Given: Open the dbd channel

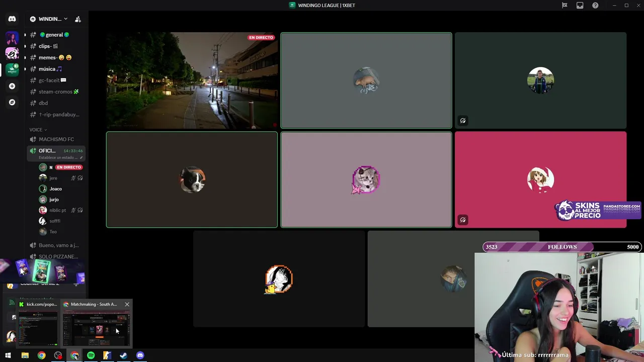Looking at the screenshot, I should (54, 103).
